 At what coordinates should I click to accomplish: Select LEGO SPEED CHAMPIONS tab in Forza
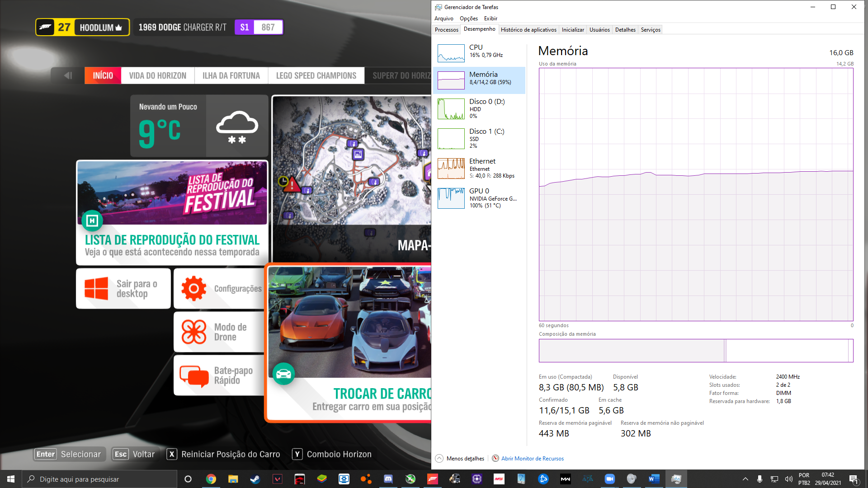(x=316, y=75)
